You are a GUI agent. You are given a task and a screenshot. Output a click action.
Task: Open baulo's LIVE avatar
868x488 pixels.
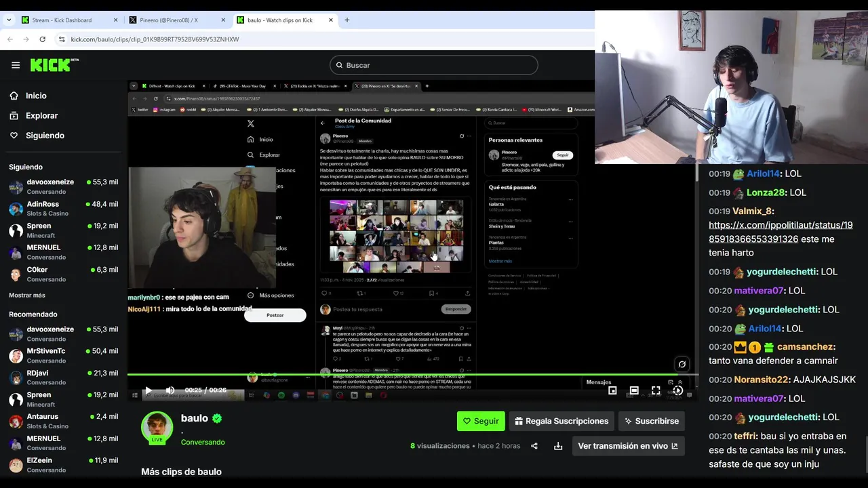tap(157, 427)
